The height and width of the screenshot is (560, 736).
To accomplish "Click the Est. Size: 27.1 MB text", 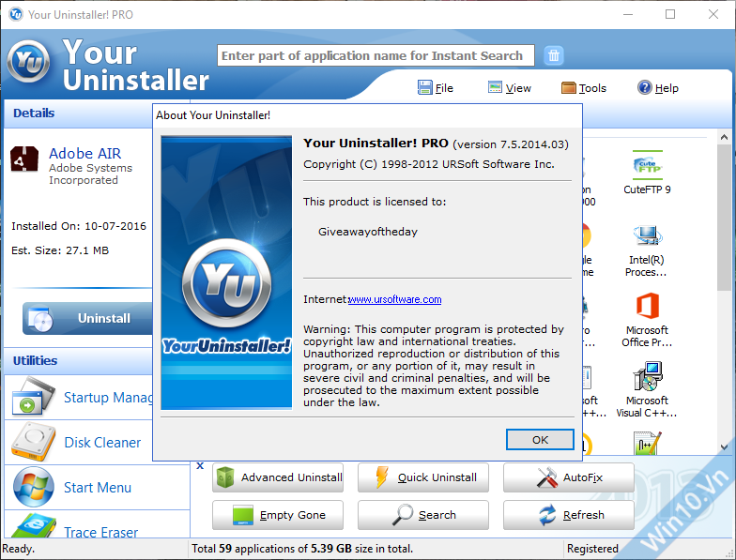I will [x=60, y=250].
